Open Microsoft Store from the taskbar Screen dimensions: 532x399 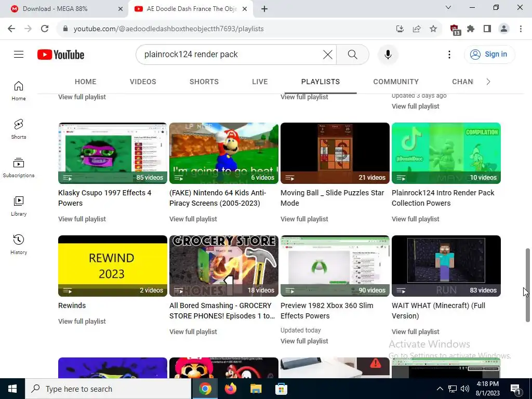tap(281, 389)
